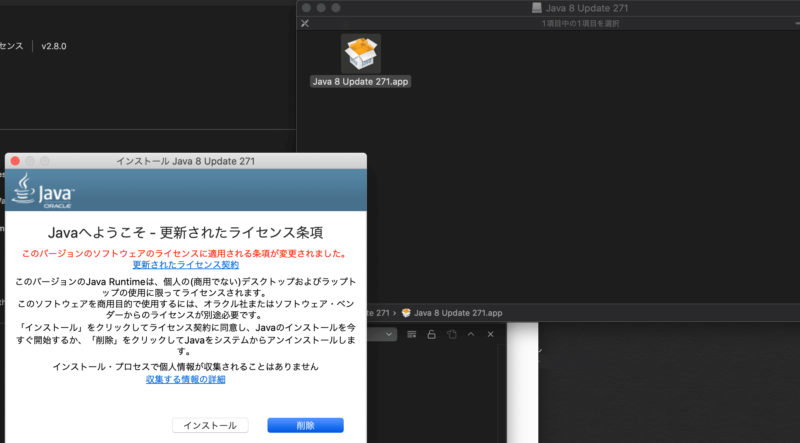Close the bottom panel with its X icon

(x=490, y=334)
